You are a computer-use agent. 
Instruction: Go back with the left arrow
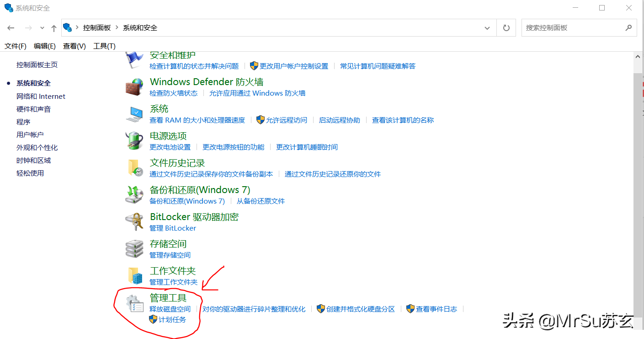[x=11, y=28]
